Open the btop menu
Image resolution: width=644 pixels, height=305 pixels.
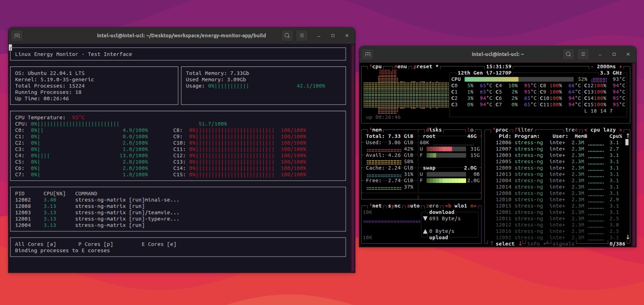[401, 67]
